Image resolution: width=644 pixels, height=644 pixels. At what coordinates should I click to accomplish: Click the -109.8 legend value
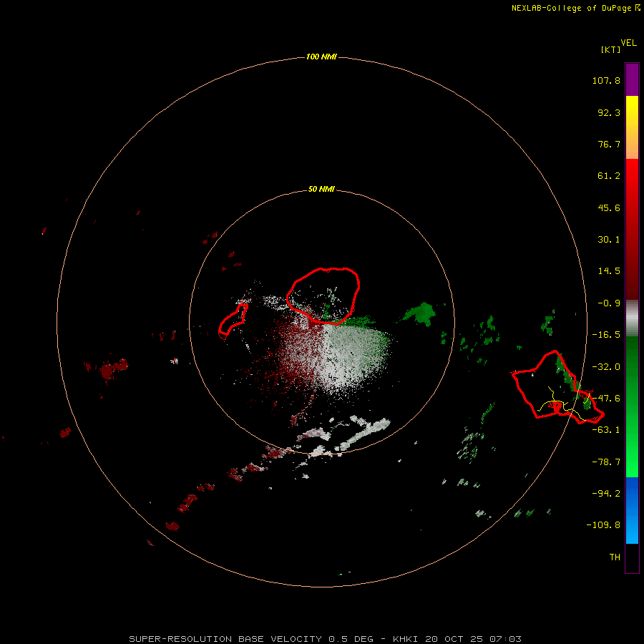click(603, 525)
